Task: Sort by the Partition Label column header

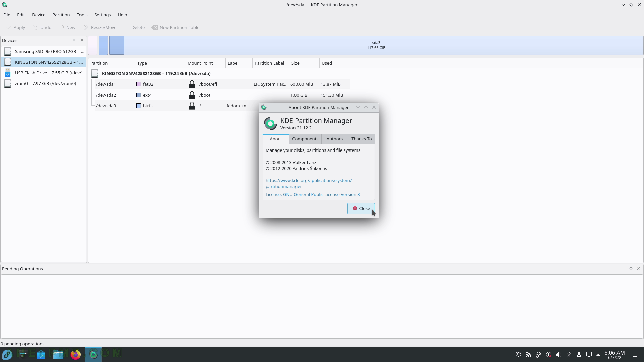Action: [x=271, y=63]
